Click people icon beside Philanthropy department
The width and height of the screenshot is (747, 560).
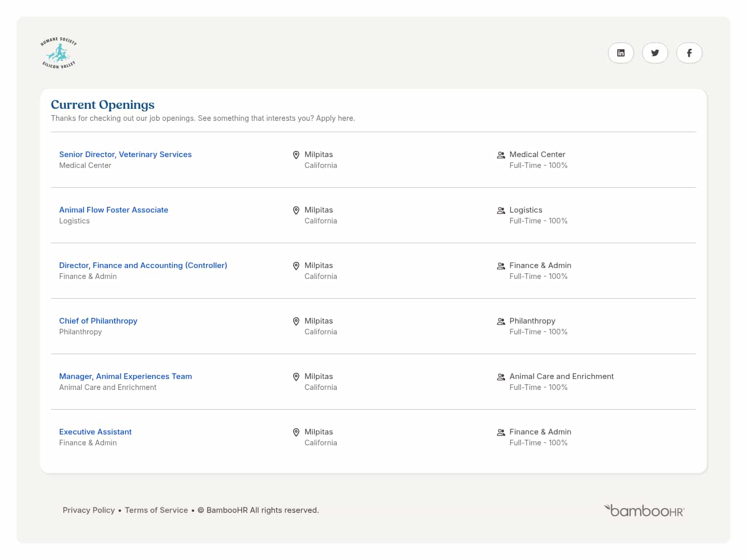(x=501, y=321)
